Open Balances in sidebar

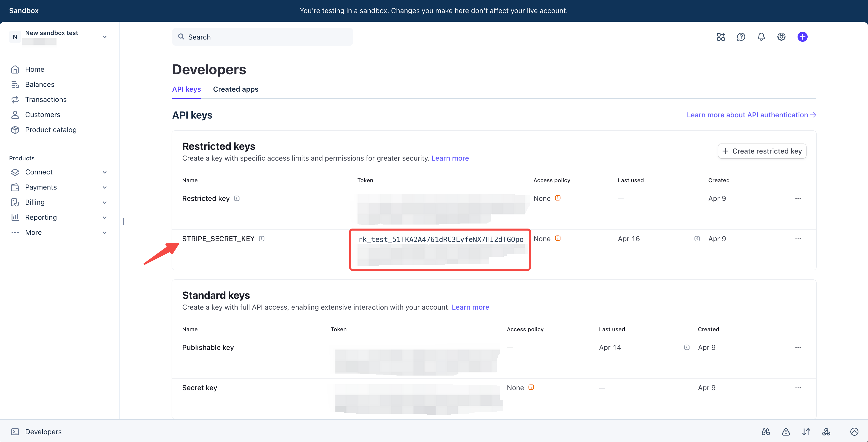pyautogui.click(x=40, y=85)
